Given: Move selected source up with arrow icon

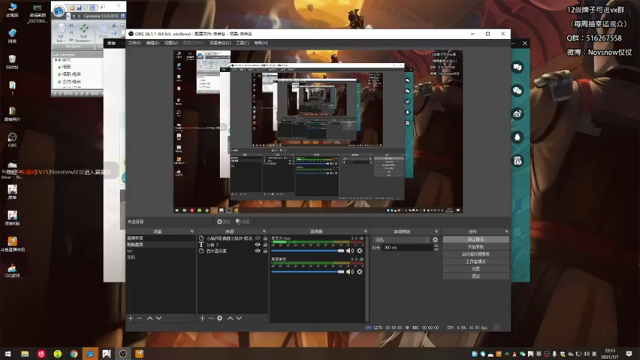Looking at the screenshot, I should click(x=230, y=318).
